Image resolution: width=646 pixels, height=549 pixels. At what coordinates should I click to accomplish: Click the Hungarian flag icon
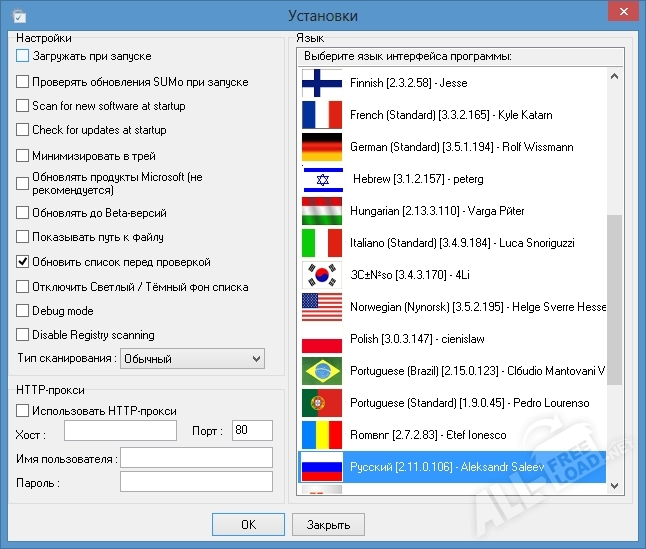pyautogui.click(x=321, y=211)
